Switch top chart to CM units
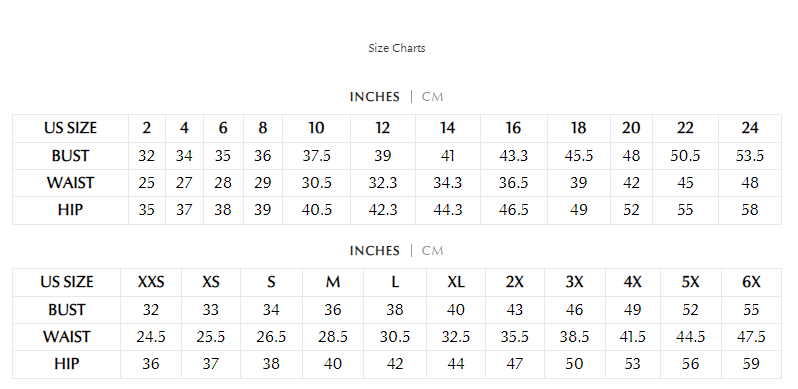The width and height of the screenshot is (798, 389). [433, 97]
